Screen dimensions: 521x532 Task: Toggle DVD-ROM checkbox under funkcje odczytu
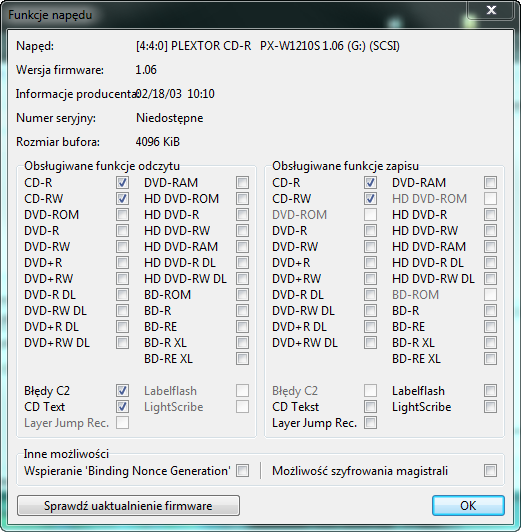click(x=122, y=214)
